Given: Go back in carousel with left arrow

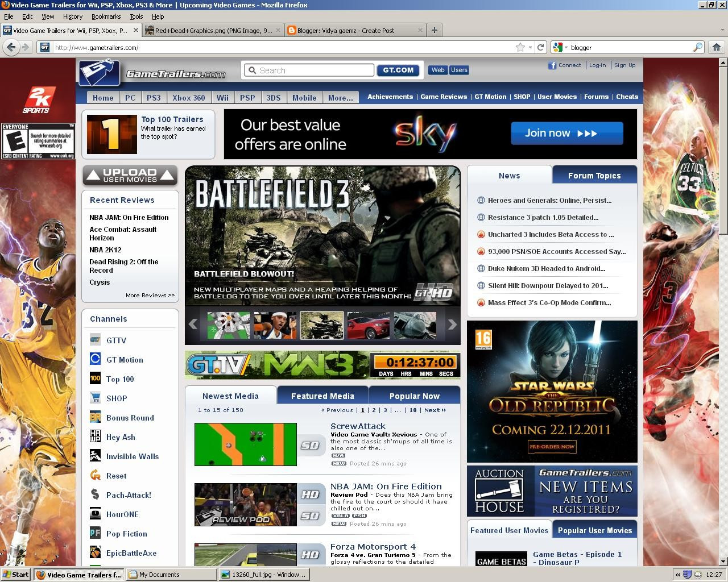Looking at the screenshot, I should click(x=193, y=325).
